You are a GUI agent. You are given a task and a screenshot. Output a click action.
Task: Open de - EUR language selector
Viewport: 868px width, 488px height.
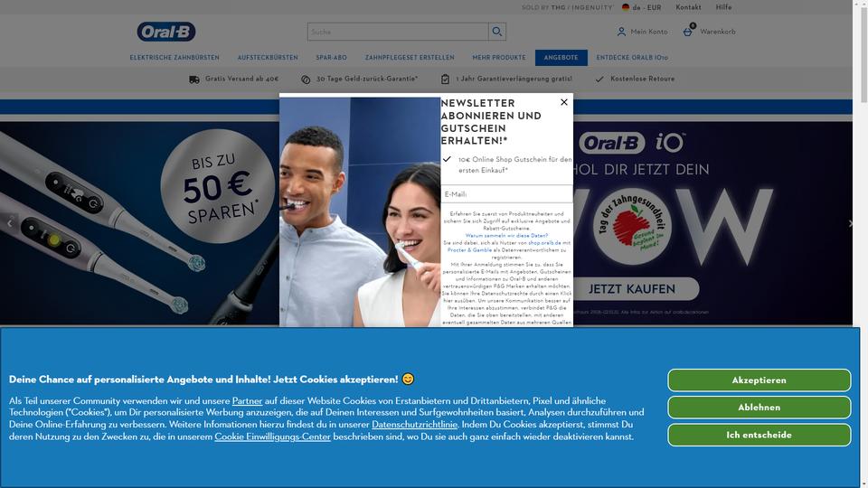[x=642, y=7]
